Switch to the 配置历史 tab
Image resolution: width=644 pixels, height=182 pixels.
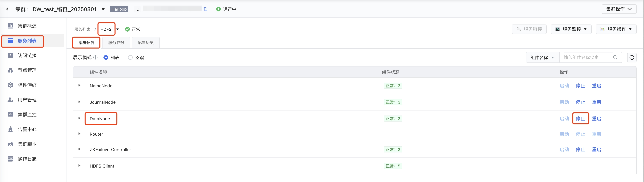145,43
